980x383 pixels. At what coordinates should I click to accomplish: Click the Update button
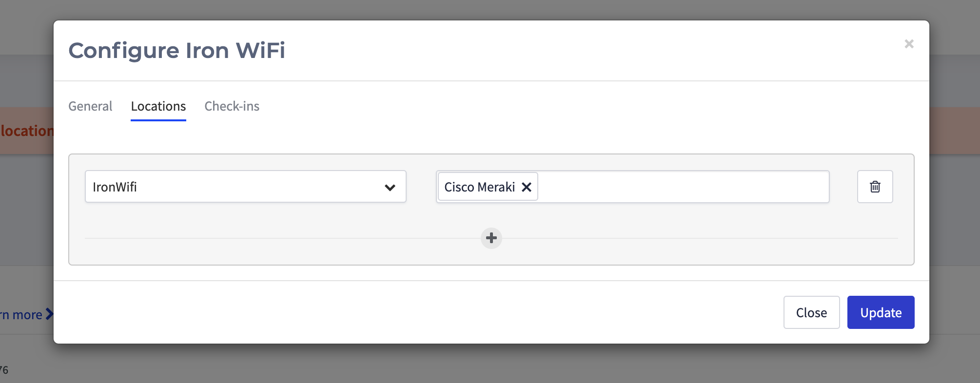pos(881,312)
